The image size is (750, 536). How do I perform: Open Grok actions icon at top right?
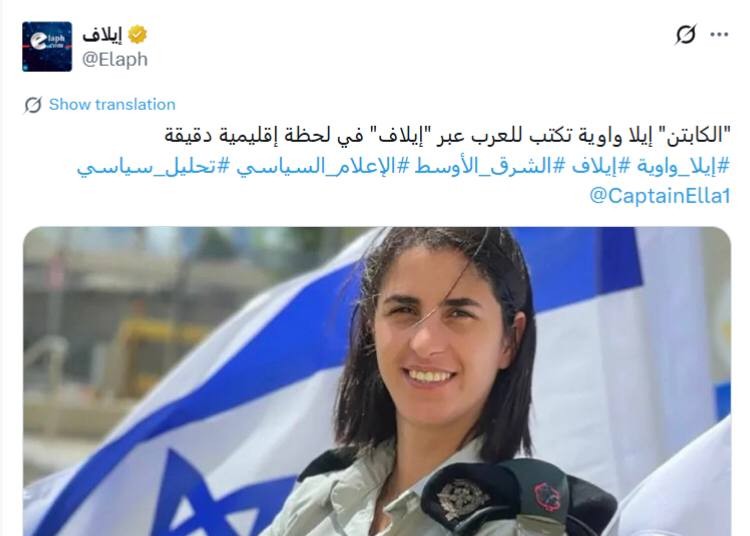pyautogui.click(x=685, y=34)
